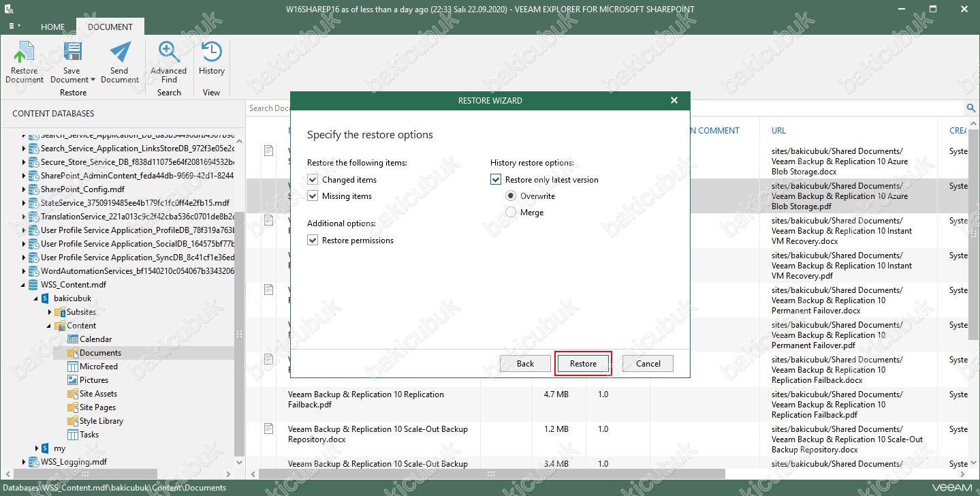
Task: Collapse the bakicubuk site node
Action: point(36,298)
